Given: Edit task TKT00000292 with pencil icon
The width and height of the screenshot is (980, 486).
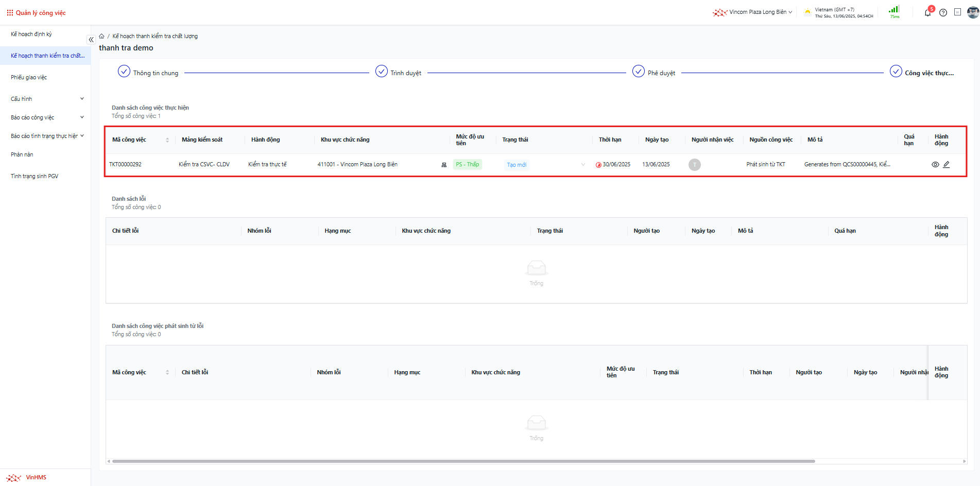Looking at the screenshot, I should coord(947,165).
